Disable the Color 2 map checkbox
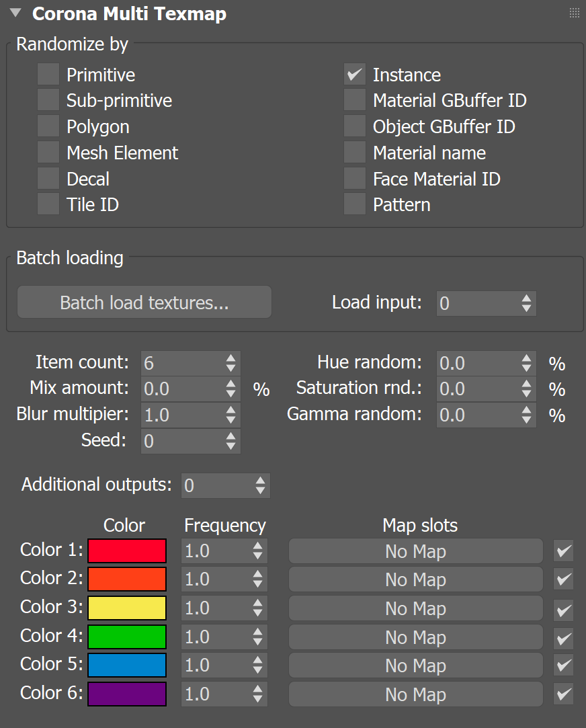586x728 pixels. 564,579
